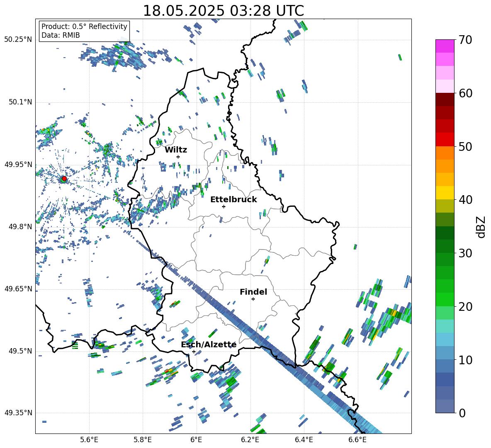The image size is (491, 448).
Task: Click the Esch/Alzette station cross marker
Action: pyautogui.click(x=194, y=351)
